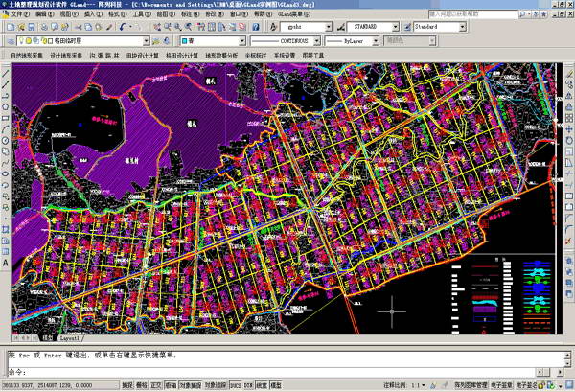Open the 青 color control swatch
This screenshot has height=392, width=575.
pos(213,41)
